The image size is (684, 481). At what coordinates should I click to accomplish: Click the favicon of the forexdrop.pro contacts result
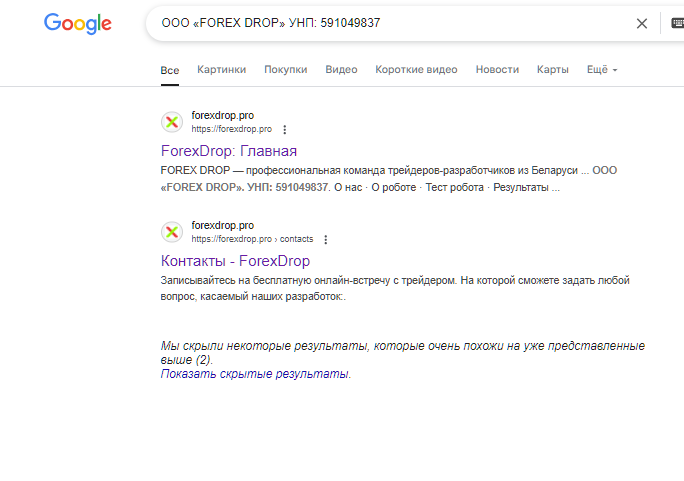[x=172, y=232]
